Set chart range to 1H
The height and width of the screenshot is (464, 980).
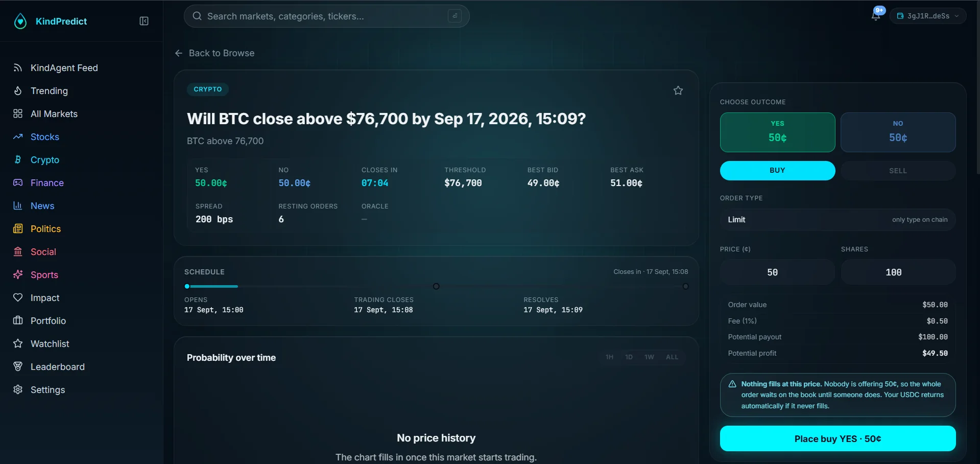pos(609,357)
